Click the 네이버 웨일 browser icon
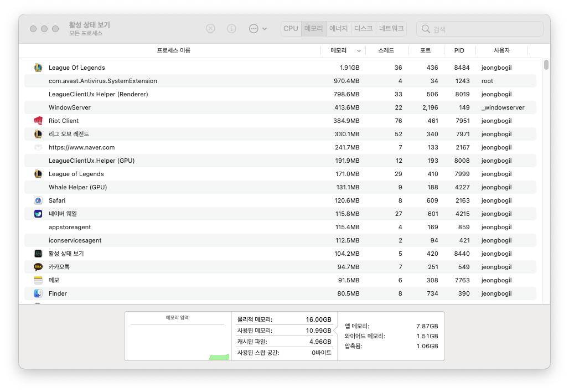This screenshot has width=569, height=392. coord(38,214)
